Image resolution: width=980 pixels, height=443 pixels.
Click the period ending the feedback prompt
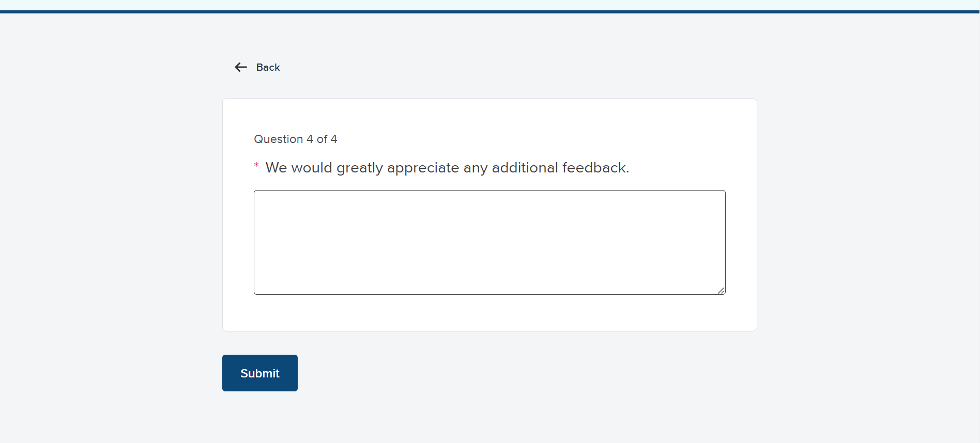[x=627, y=171]
